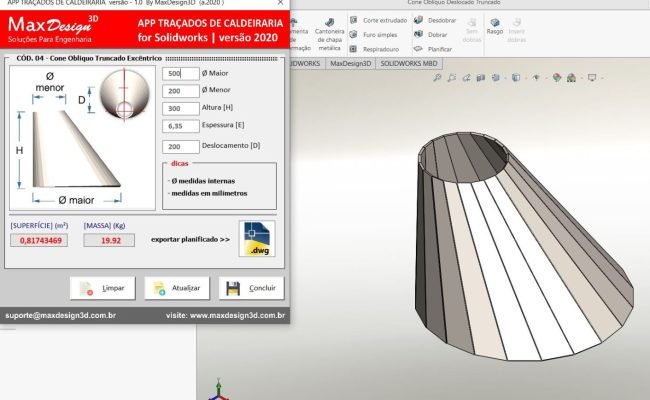Click the Previous View icon
The height and width of the screenshot is (400, 650).
[x=466, y=78]
